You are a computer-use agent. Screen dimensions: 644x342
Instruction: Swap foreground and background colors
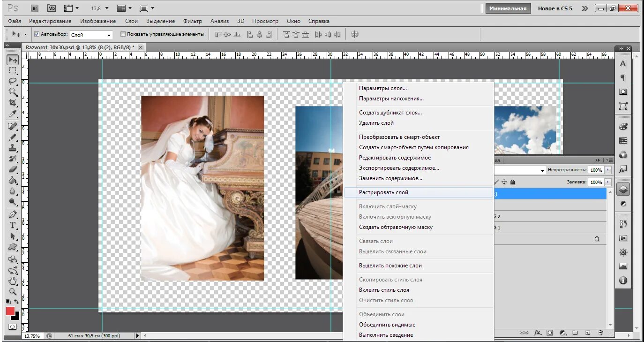coord(17,302)
